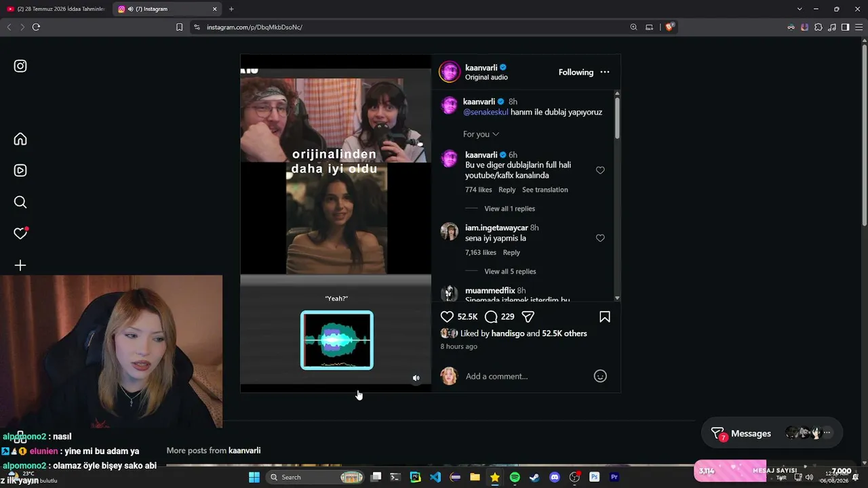Expand View all 5 replies
Image resolution: width=868 pixels, height=488 pixels.
tap(510, 271)
